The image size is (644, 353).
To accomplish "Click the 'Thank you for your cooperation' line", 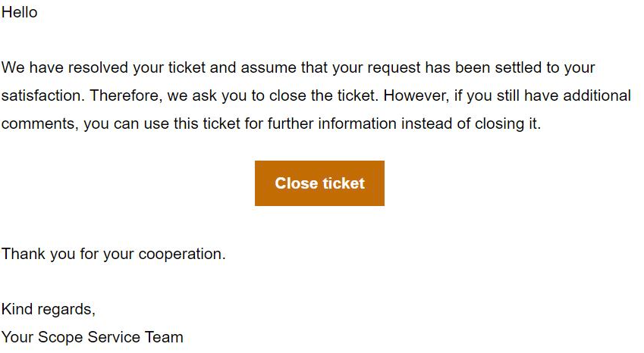I will (113, 254).
